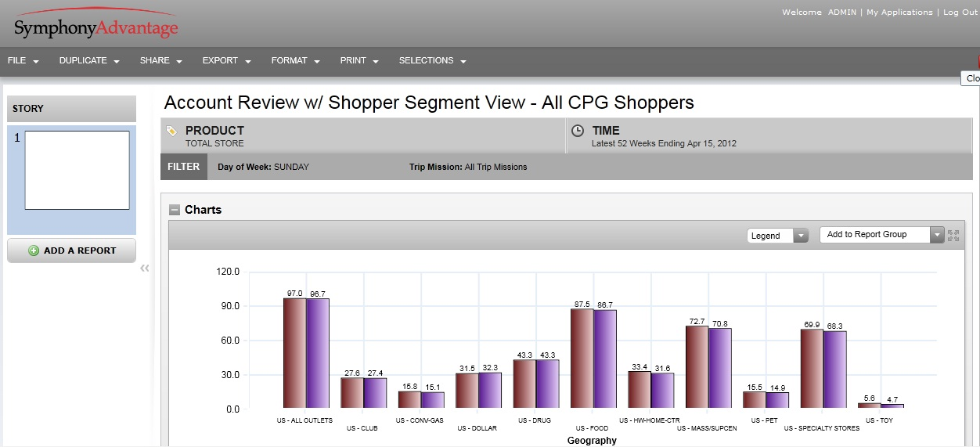Screen dimensions: 980x447
Task: Open the SELECTIONS menu
Action: point(432,61)
